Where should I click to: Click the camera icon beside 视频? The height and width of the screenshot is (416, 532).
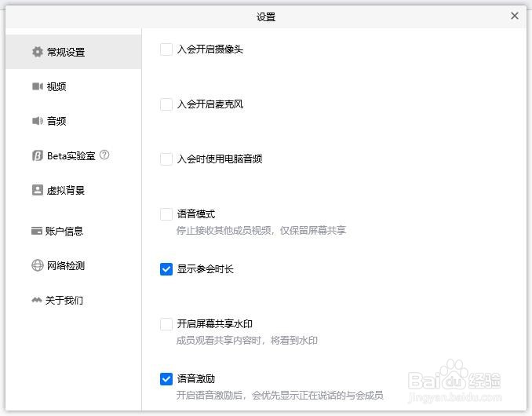[x=37, y=86]
